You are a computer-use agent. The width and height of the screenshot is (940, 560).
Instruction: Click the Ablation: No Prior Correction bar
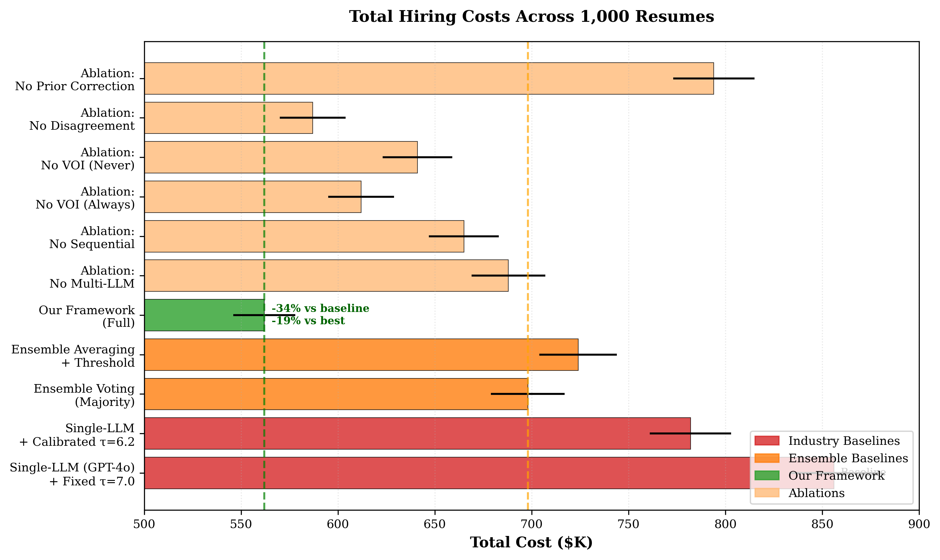pos(415,78)
